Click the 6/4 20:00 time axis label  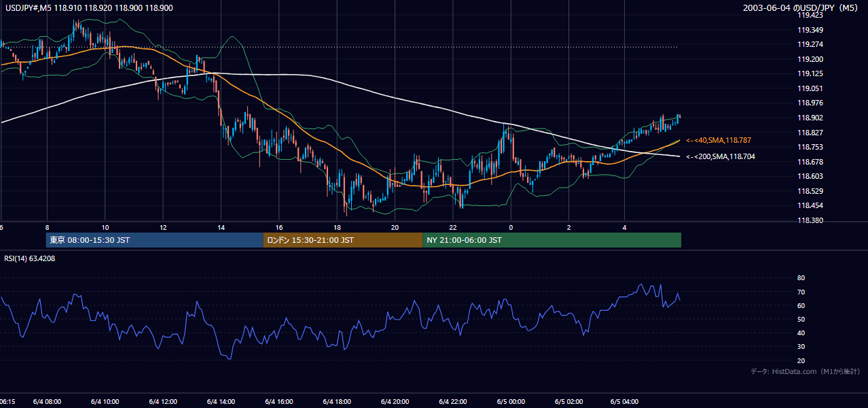(395, 401)
